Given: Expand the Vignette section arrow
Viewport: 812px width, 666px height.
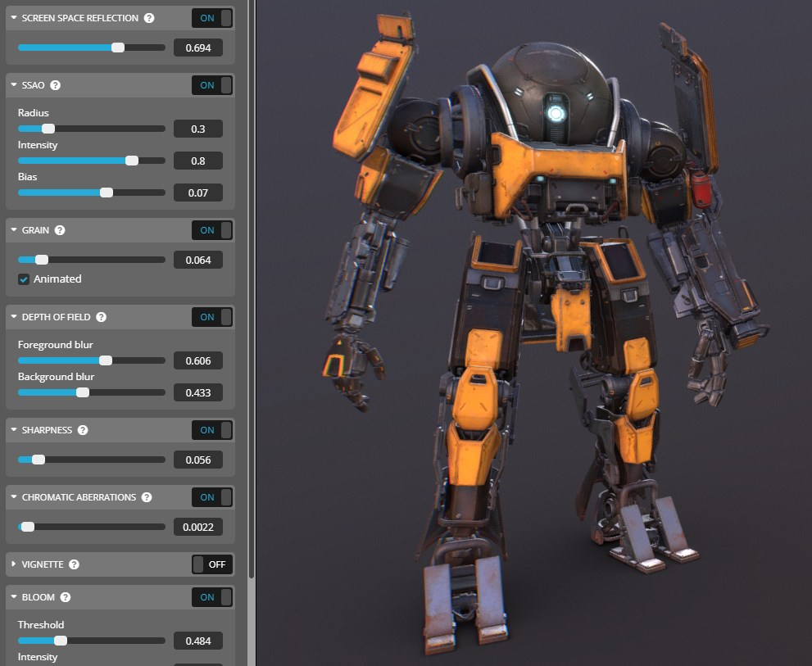Looking at the screenshot, I should pyautogui.click(x=14, y=564).
